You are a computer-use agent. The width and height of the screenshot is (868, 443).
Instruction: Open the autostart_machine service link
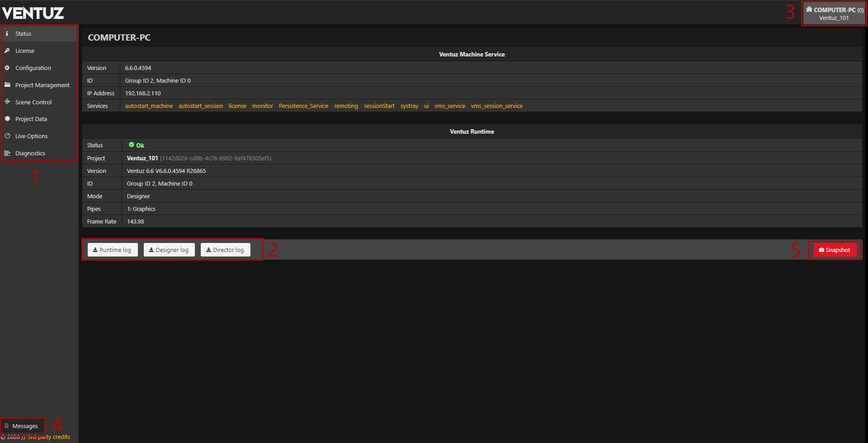coord(149,106)
